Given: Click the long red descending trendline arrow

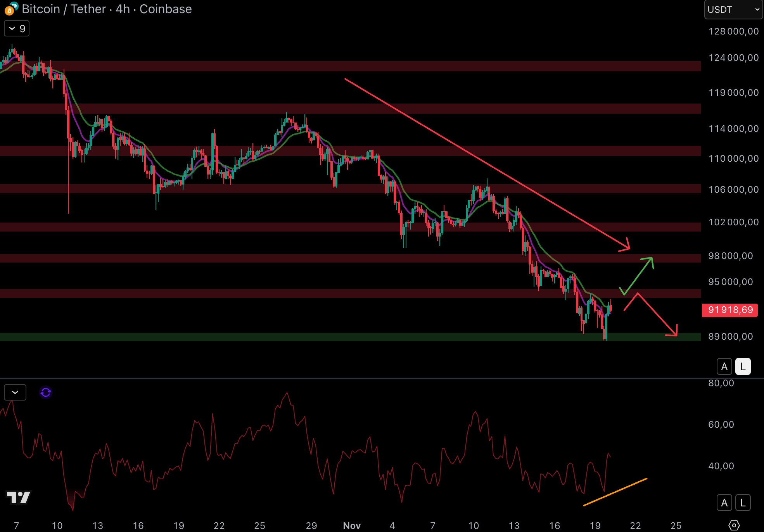Looking at the screenshot, I should click(485, 163).
